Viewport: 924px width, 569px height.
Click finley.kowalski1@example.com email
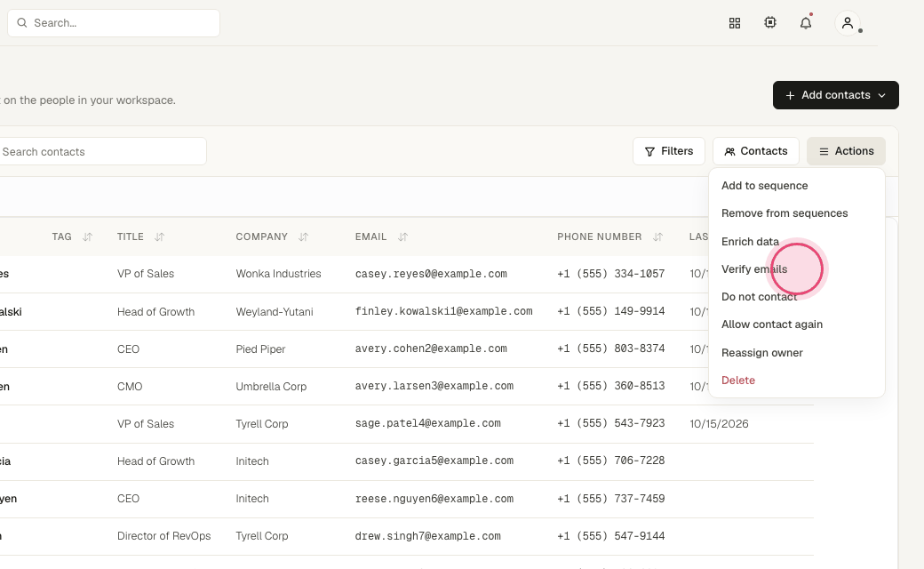[x=443, y=311]
